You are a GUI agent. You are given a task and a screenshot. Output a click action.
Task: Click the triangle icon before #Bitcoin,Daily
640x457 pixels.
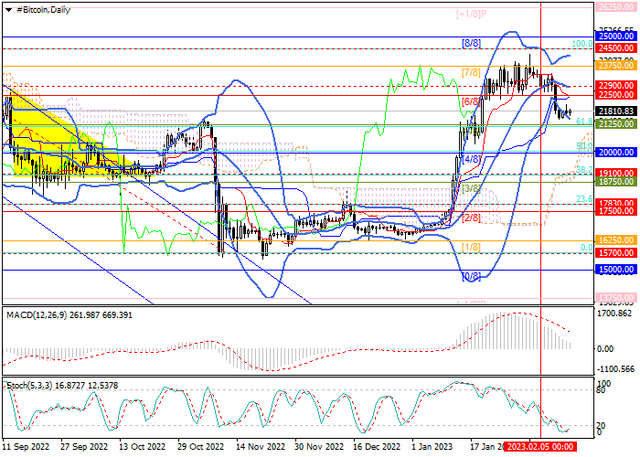[x=7, y=8]
